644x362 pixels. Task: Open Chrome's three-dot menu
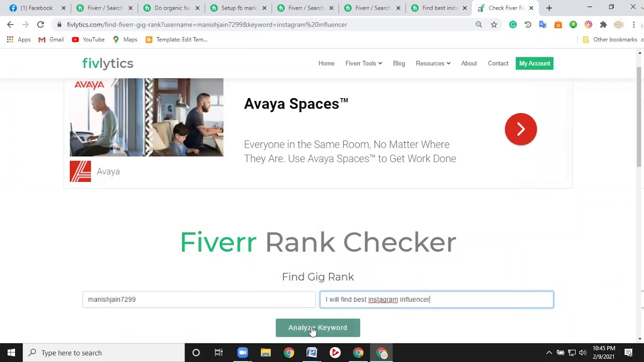(x=634, y=25)
